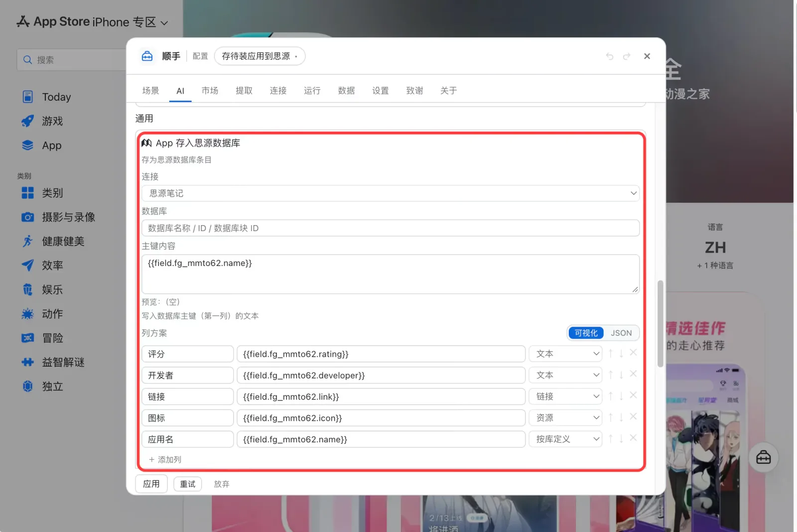Open type dropdown for 链接 column
This screenshot has width=797, height=532.
566,397
